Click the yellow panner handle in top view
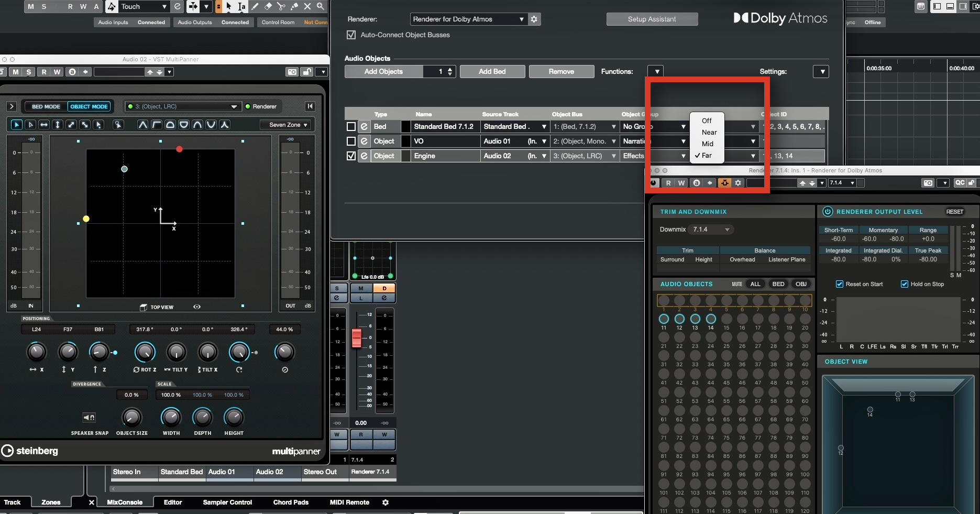980x514 pixels. coord(86,219)
